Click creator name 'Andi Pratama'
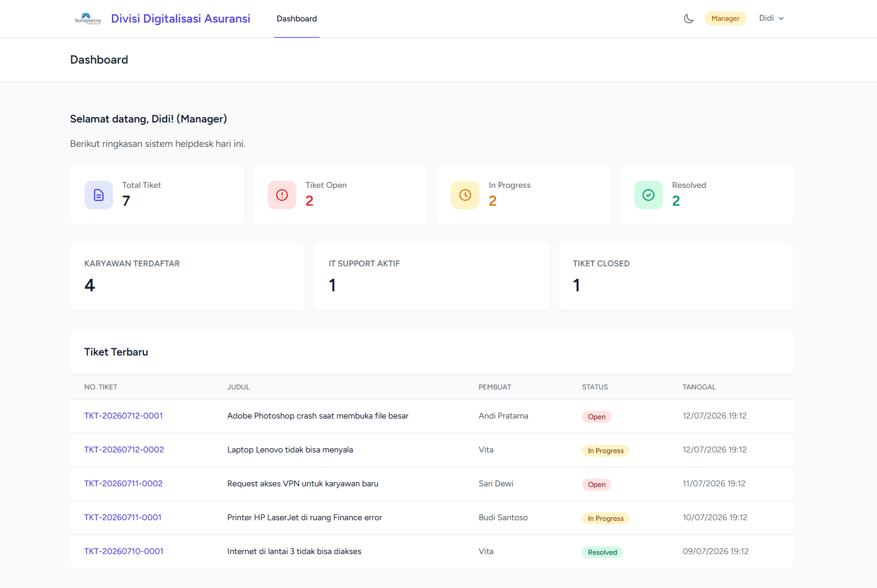The width and height of the screenshot is (877, 588). click(x=503, y=416)
